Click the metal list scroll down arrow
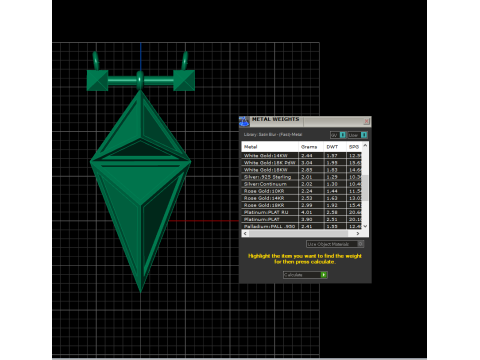 [365, 226]
